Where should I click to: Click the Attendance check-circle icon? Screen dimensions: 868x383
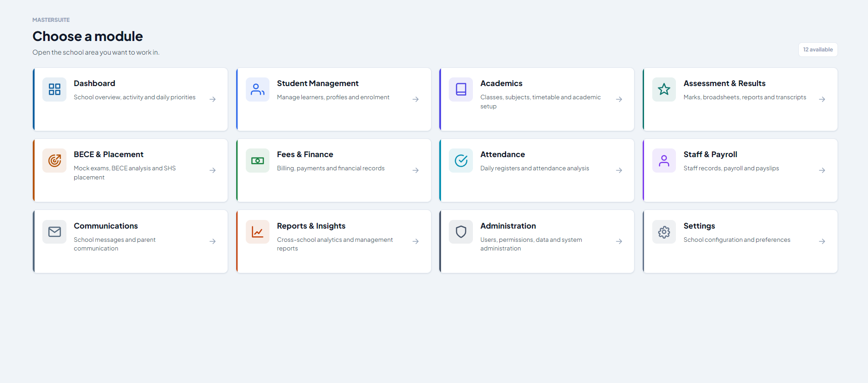tap(461, 161)
